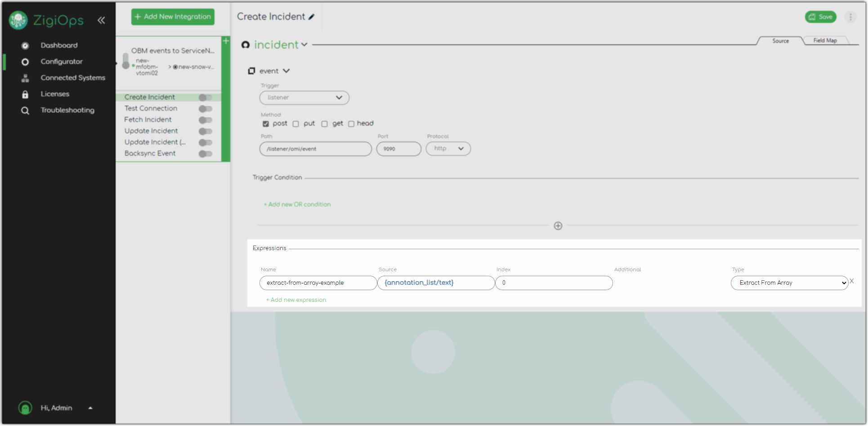Viewport: 868px width, 426px height.
Task: Click the Add new expression link
Action: 296,300
